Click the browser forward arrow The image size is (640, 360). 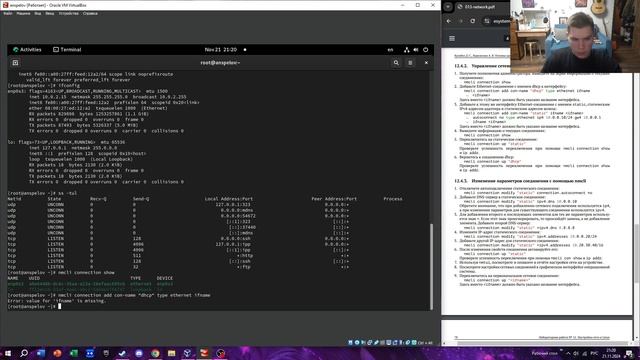(x=461, y=21)
